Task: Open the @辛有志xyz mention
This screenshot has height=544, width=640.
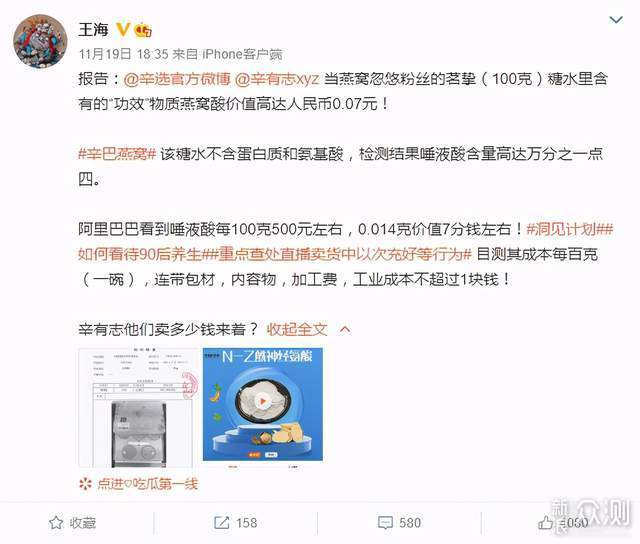Action: click(x=276, y=79)
